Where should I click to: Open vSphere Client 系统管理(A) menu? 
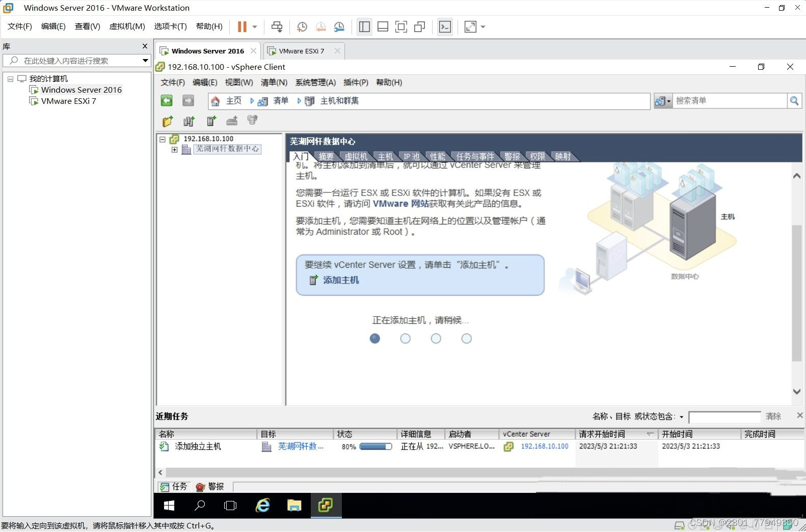point(315,82)
